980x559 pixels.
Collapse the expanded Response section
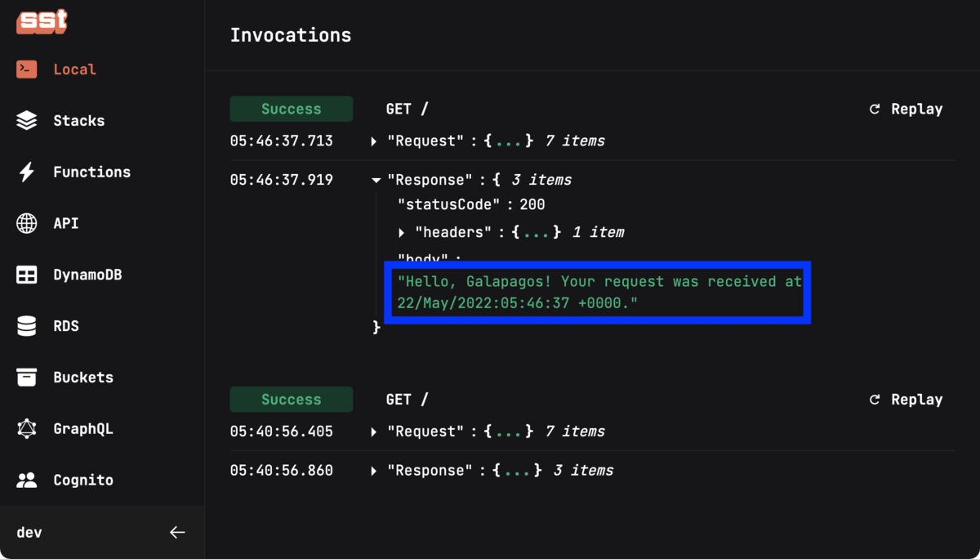pyautogui.click(x=376, y=180)
